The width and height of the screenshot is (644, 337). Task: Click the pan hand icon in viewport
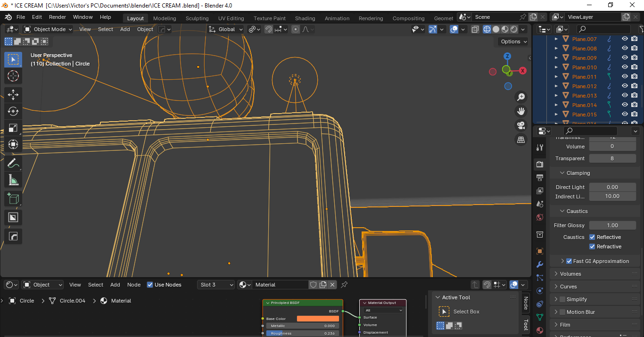(521, 111)
